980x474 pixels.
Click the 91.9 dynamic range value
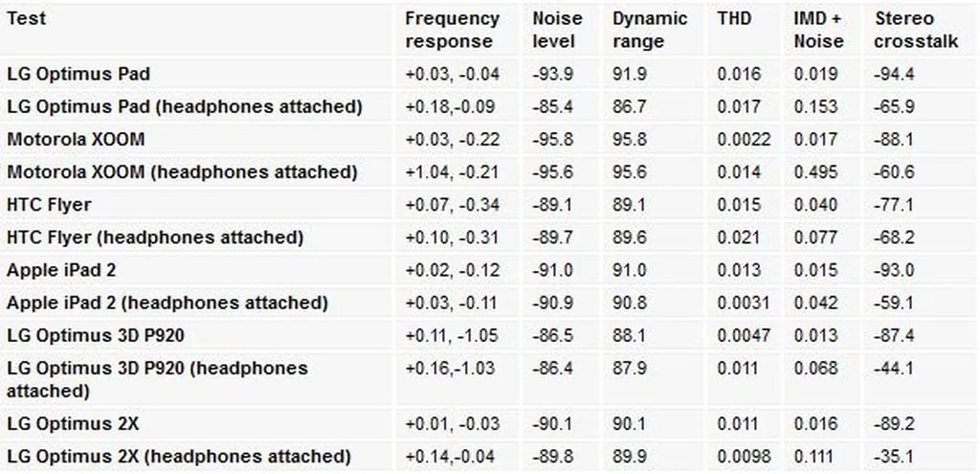click(630, 74)
